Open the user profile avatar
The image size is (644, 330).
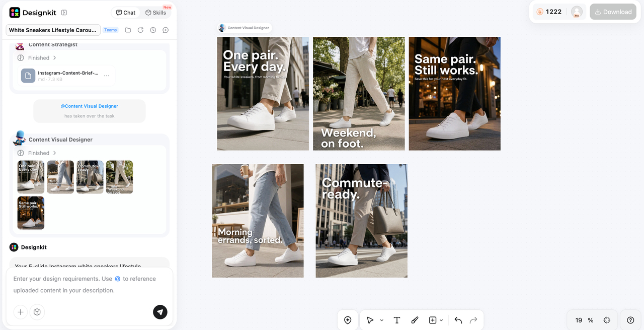coord(577,12)
